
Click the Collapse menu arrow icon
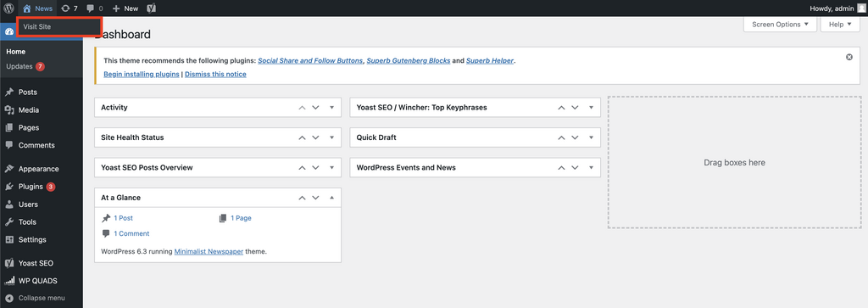tap(8, 298)
